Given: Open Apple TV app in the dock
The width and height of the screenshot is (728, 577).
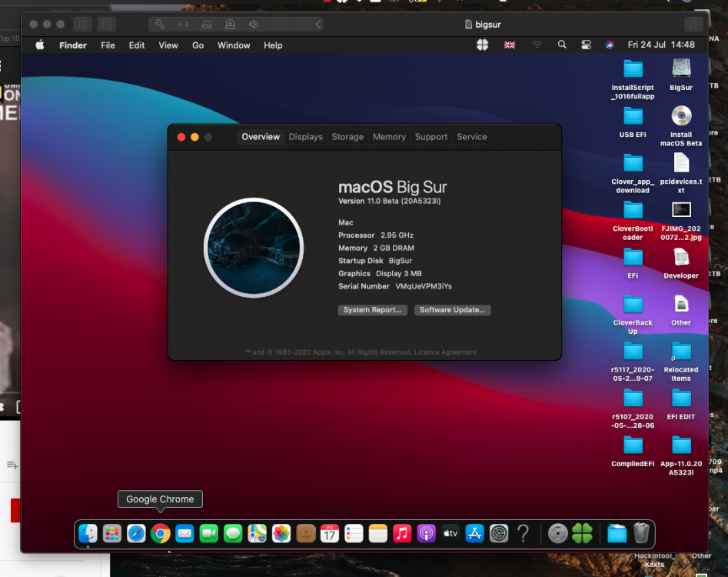Looking at the screenshot, I should [450, 533].
